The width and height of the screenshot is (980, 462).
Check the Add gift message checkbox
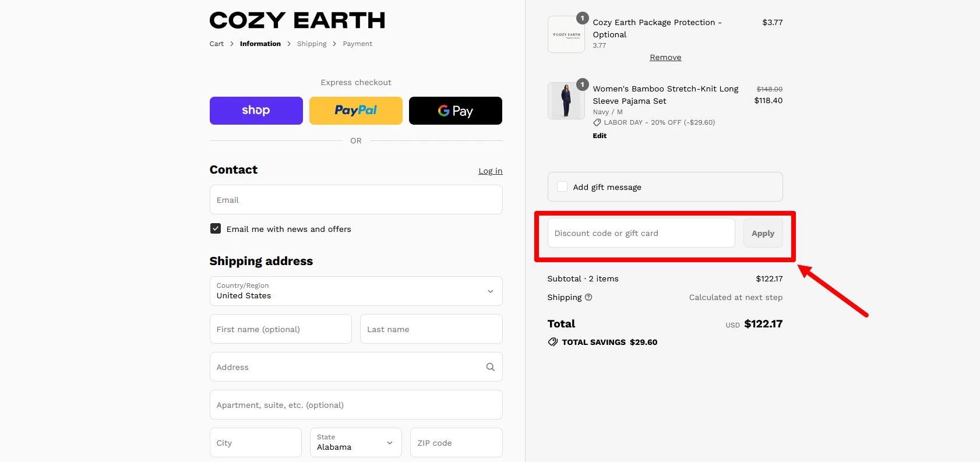(562, 187)
